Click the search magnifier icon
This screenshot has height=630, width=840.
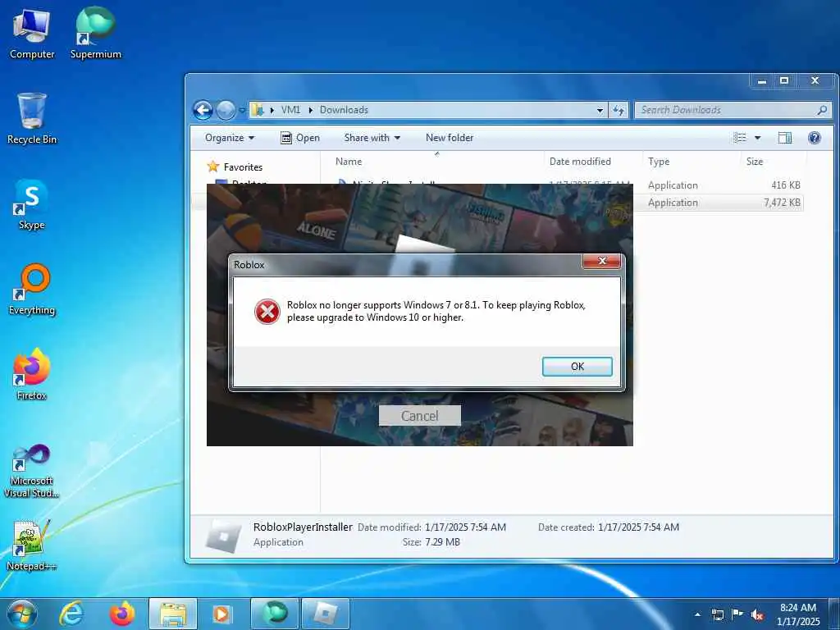click(822, 110)
